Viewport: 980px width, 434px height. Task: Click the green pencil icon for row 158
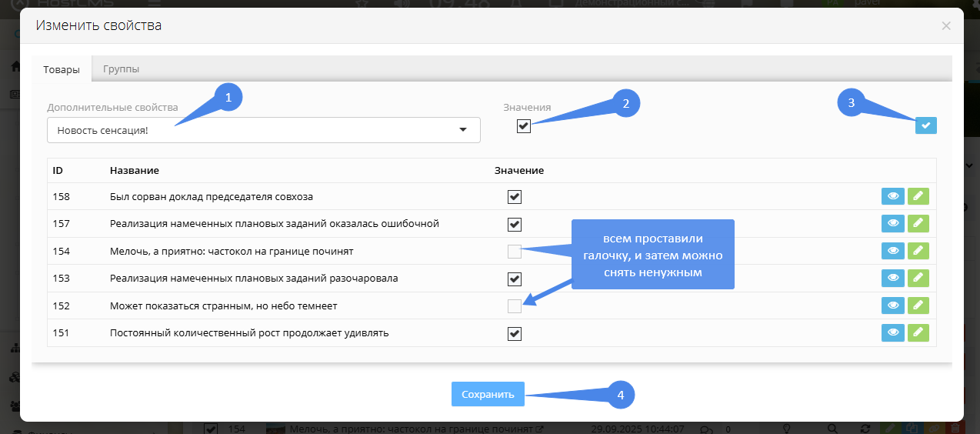918,196
